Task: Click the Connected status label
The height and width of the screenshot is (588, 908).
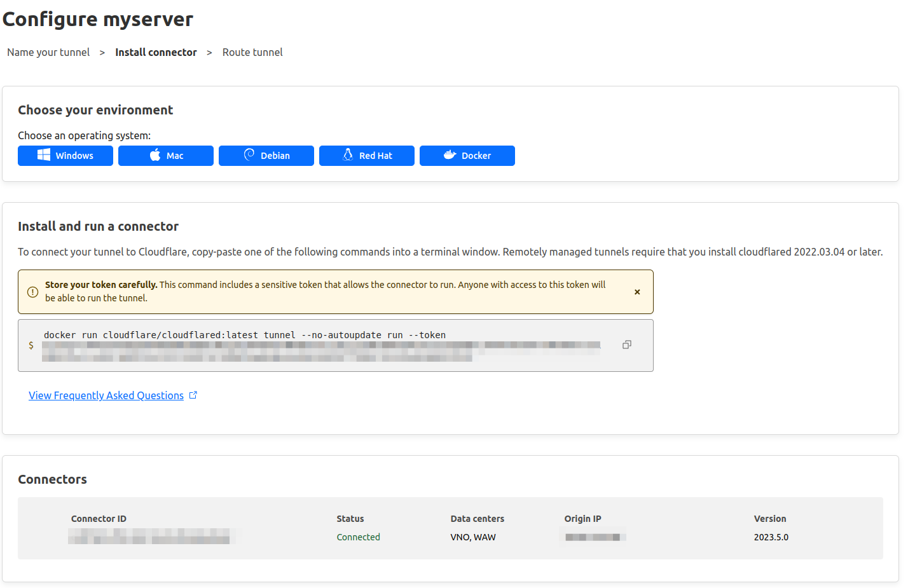Action: click(x=358, y=537)
